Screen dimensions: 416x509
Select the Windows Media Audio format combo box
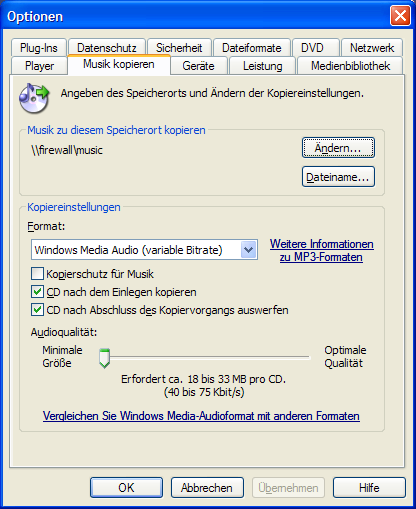tap(144, 250)
